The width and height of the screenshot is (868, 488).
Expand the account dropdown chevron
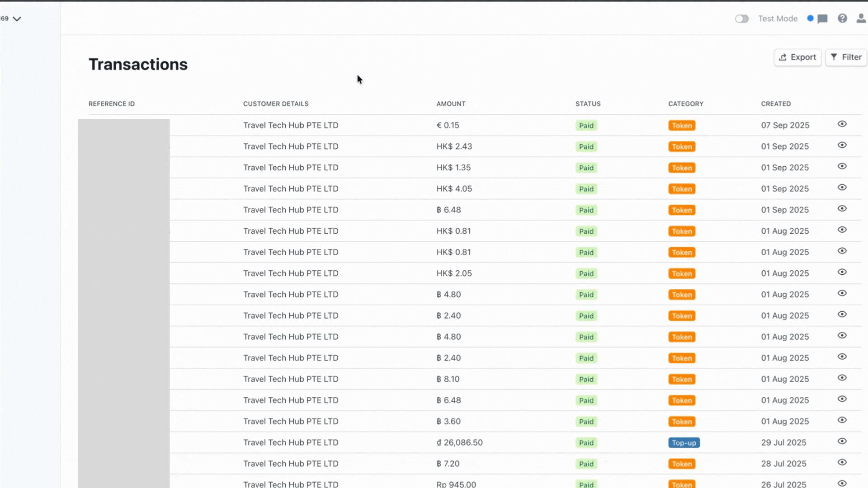coord(17,19)
